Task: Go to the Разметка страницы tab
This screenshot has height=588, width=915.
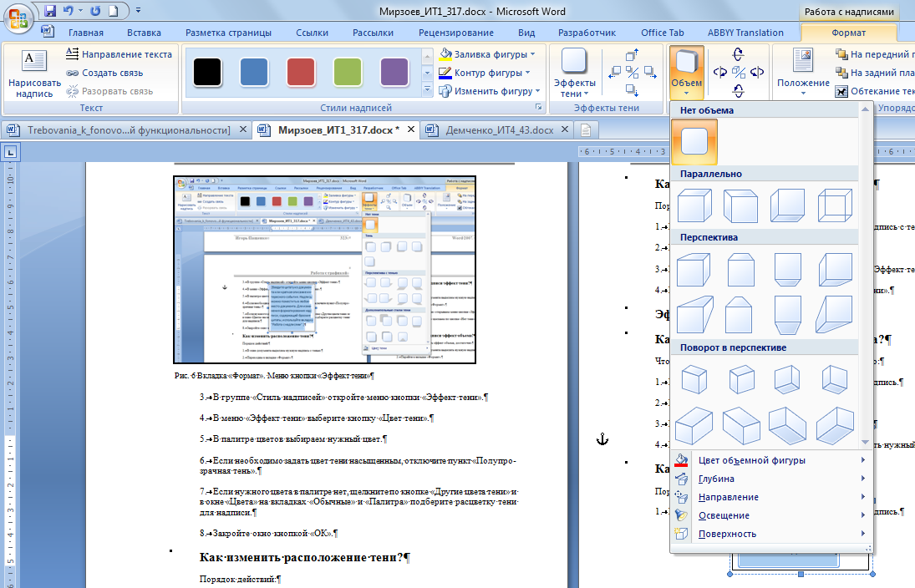Action: 228,33
